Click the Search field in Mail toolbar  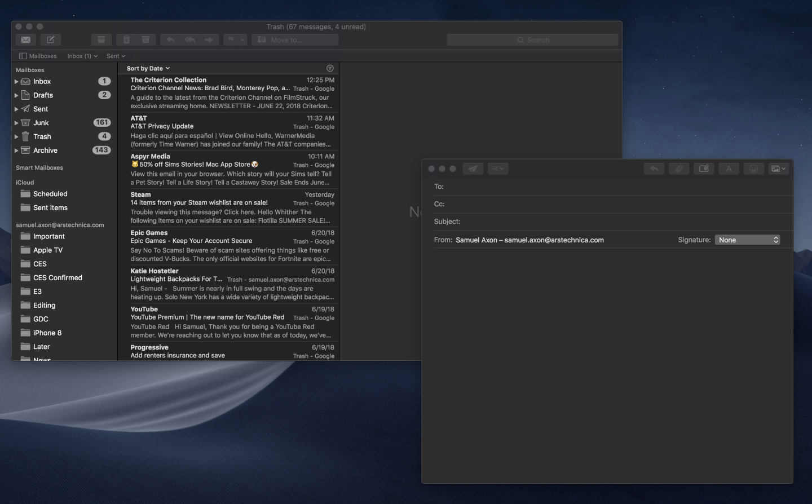(x=532, y=39)
